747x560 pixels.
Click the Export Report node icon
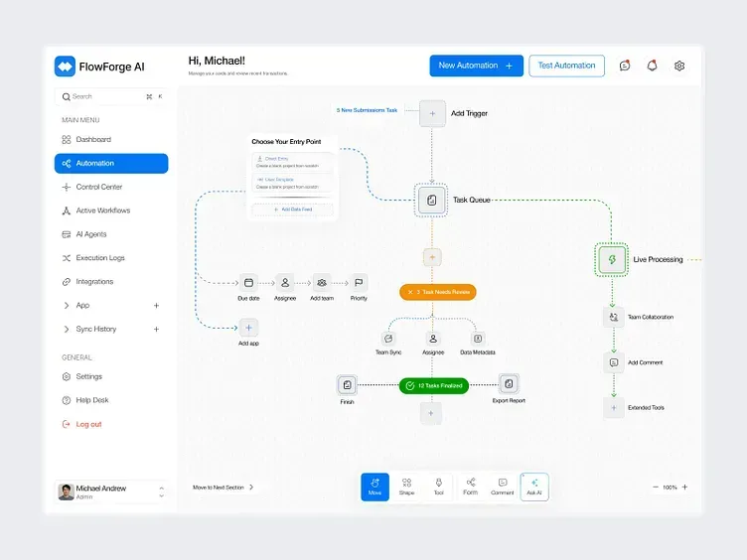[509, 384]
